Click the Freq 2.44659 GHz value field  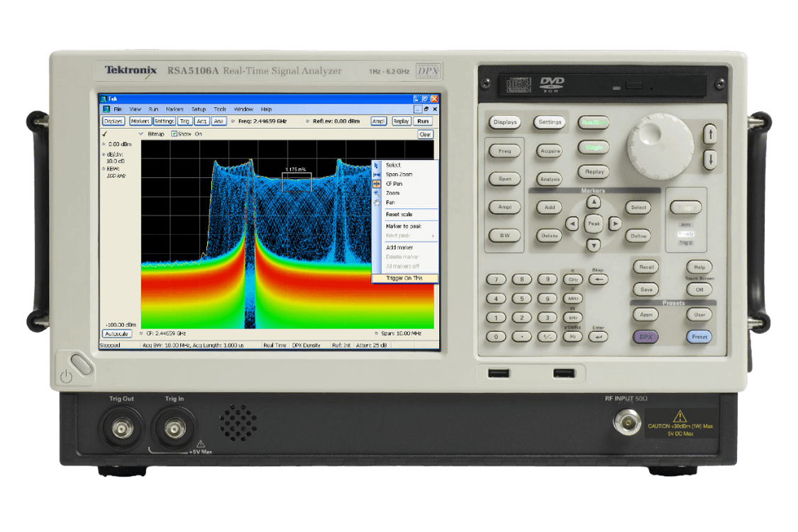[262, 121]
